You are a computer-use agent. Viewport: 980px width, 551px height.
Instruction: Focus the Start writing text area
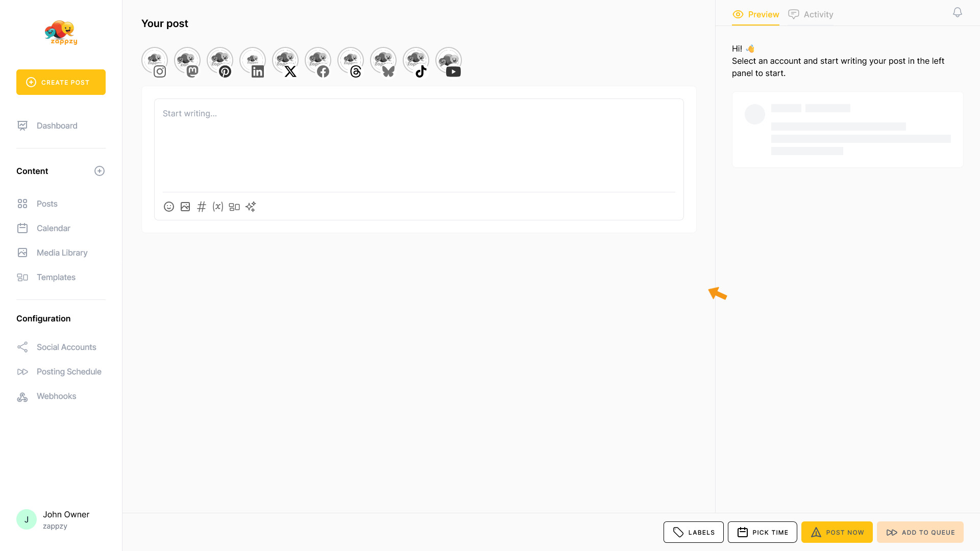(x=419, y=145)
